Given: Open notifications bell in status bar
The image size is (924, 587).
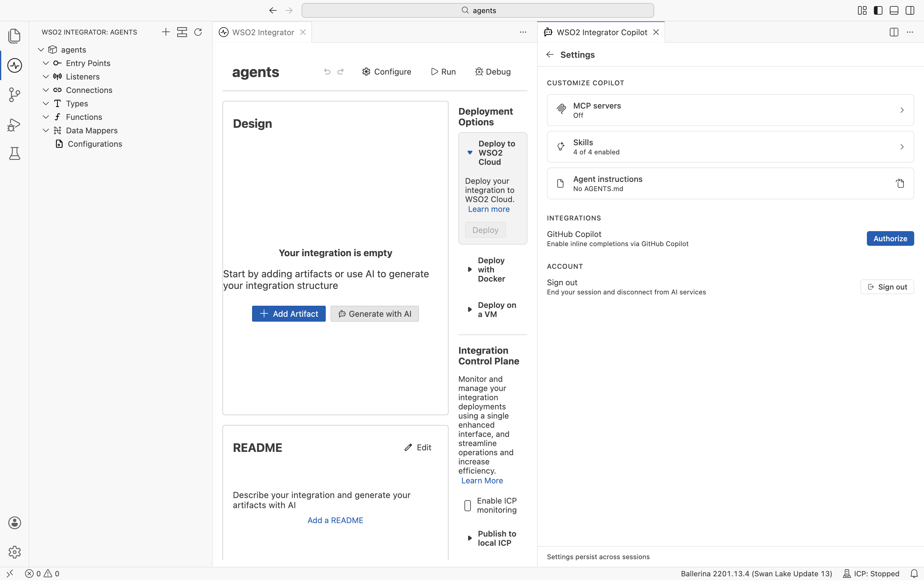Looking at the screenshot, I should 914,574.
